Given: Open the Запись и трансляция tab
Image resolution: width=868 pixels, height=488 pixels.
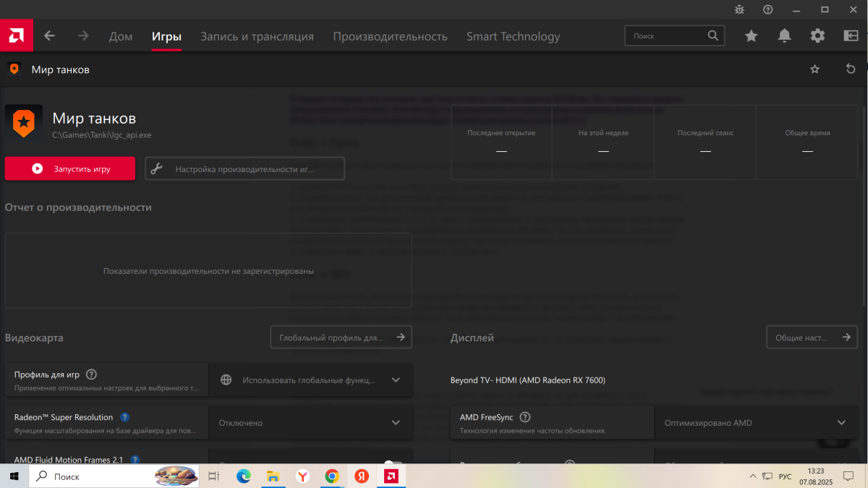Looking at the screenshot, I should (257, 36).
